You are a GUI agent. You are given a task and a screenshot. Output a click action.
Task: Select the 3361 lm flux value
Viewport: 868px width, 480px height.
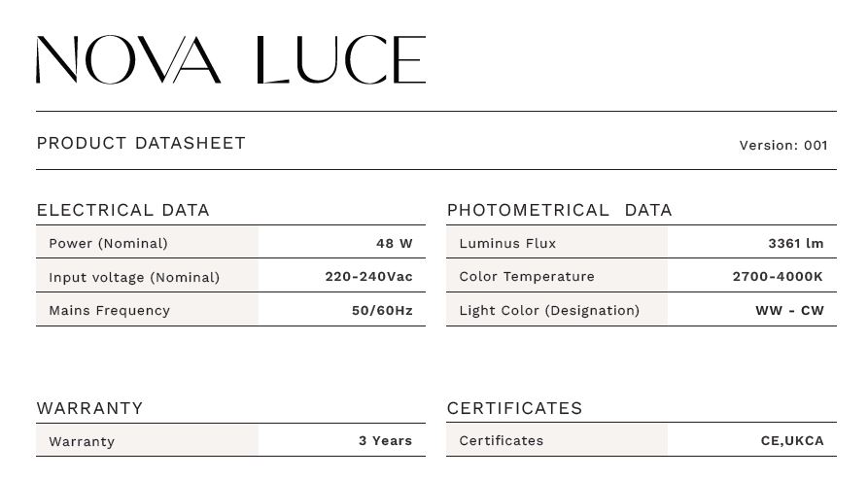[x=795, y=243]
